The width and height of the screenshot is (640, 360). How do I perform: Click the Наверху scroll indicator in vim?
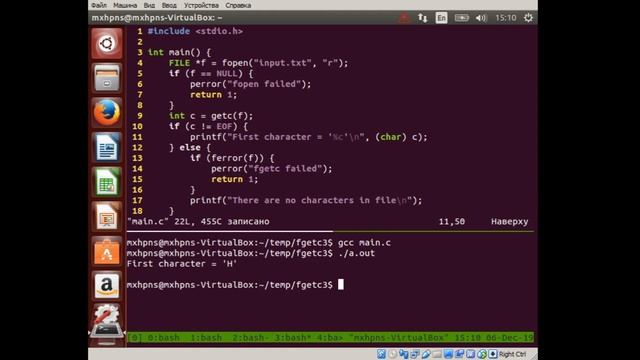[509, 222]
